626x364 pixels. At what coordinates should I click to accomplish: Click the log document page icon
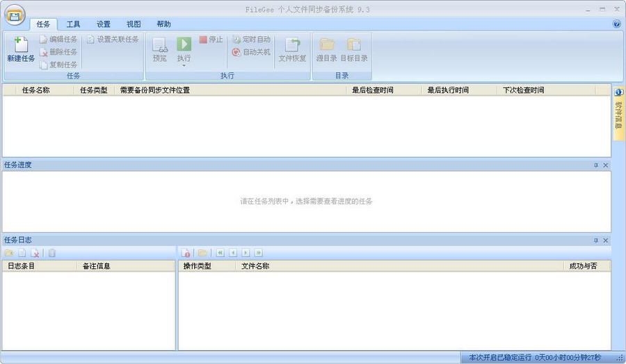(x=22, y=253)
